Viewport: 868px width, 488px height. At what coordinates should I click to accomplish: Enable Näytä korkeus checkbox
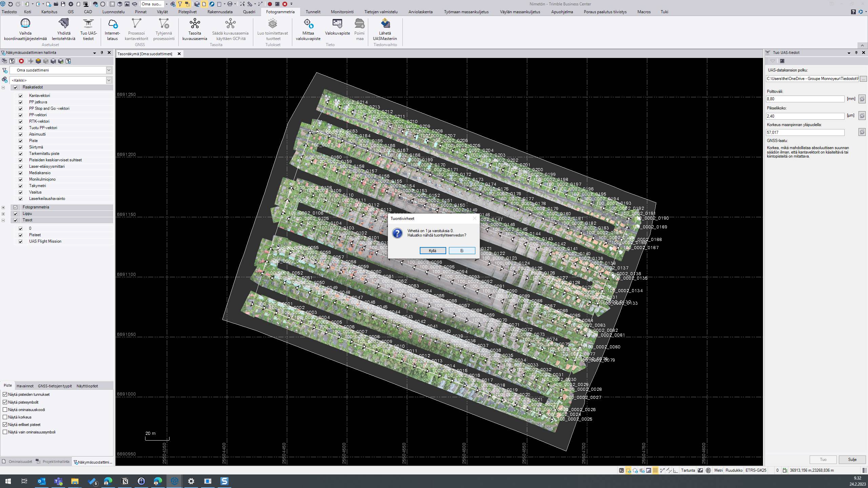(5, 417)
